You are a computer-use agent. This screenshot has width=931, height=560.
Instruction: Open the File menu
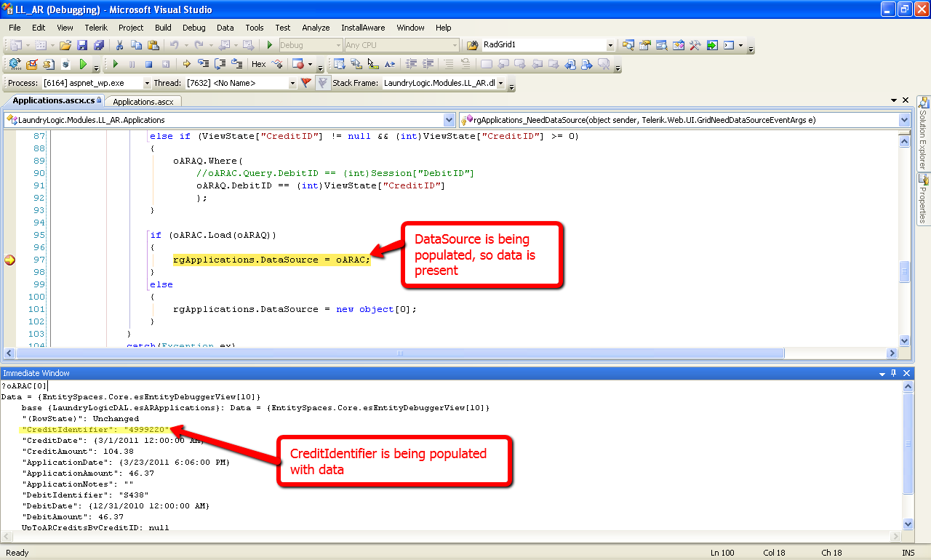click(x=15, y=28)
